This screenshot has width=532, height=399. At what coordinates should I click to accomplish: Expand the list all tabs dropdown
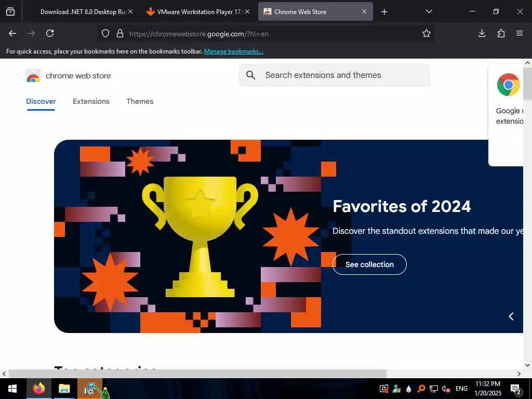coord(429,11)
